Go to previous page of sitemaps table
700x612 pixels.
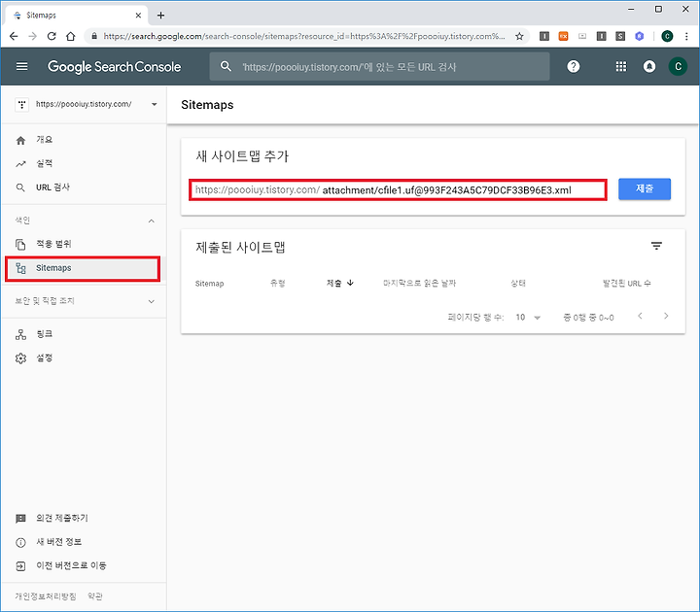pyautogui.click(x=640, y=316)
